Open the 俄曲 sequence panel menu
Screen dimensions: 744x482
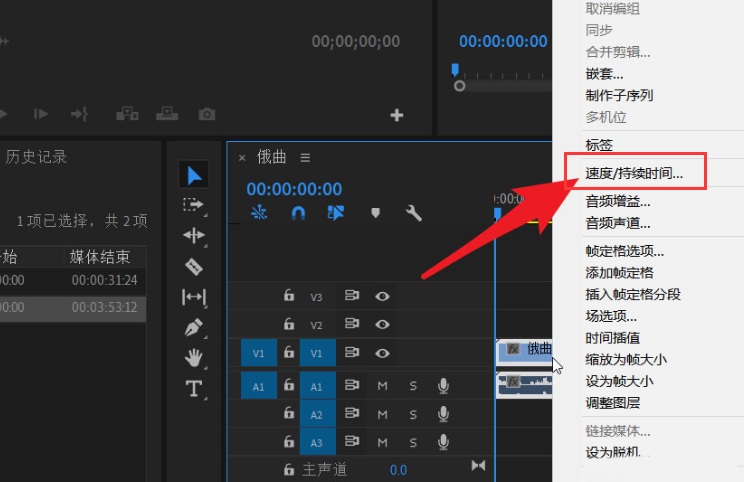(x=306, y=157)
